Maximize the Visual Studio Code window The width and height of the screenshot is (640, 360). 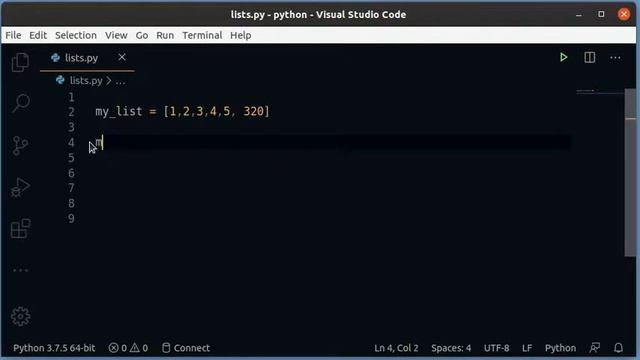click(x=601, y=14)
